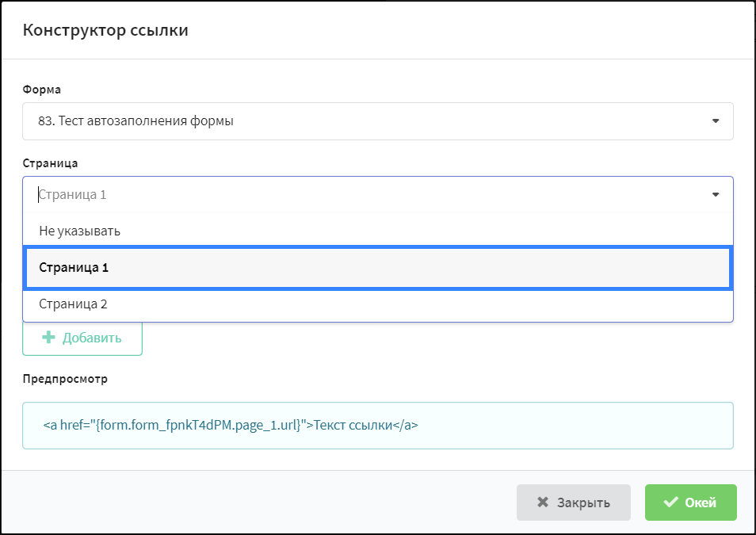Open the Форма dropdown showing '83. Тест автозаполнения формы'
The width and height of the screenshot is (756, 535).
pyautogui.click(x=378, y=121)
